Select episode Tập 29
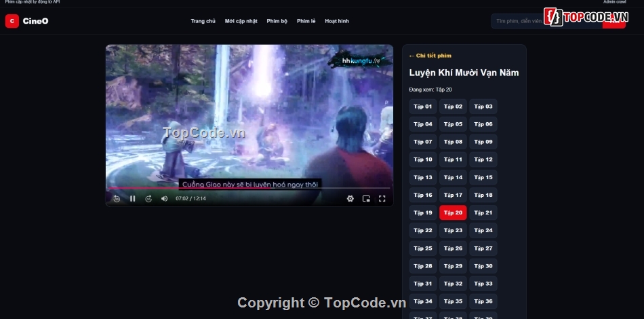Viewport: 644px width, 319px height. 453,266
